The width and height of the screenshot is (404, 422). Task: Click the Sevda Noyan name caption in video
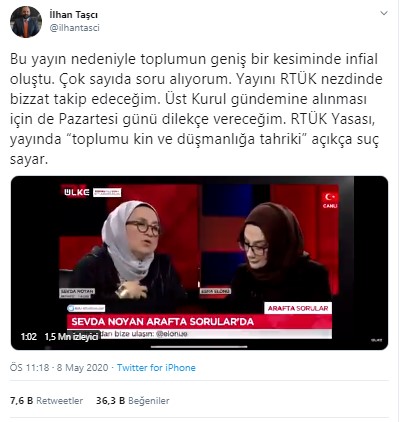[x=77, y=291]
